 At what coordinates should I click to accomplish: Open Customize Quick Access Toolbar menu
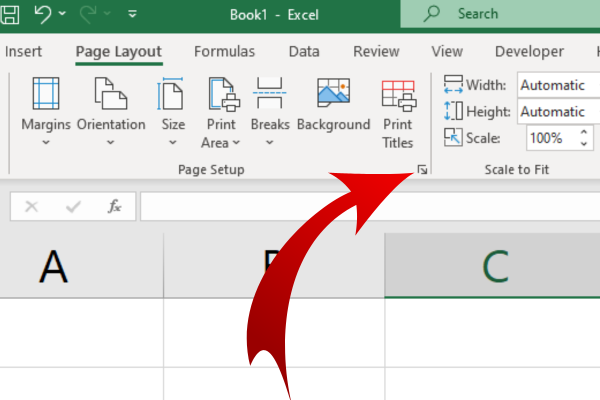(x=132, y=14)
